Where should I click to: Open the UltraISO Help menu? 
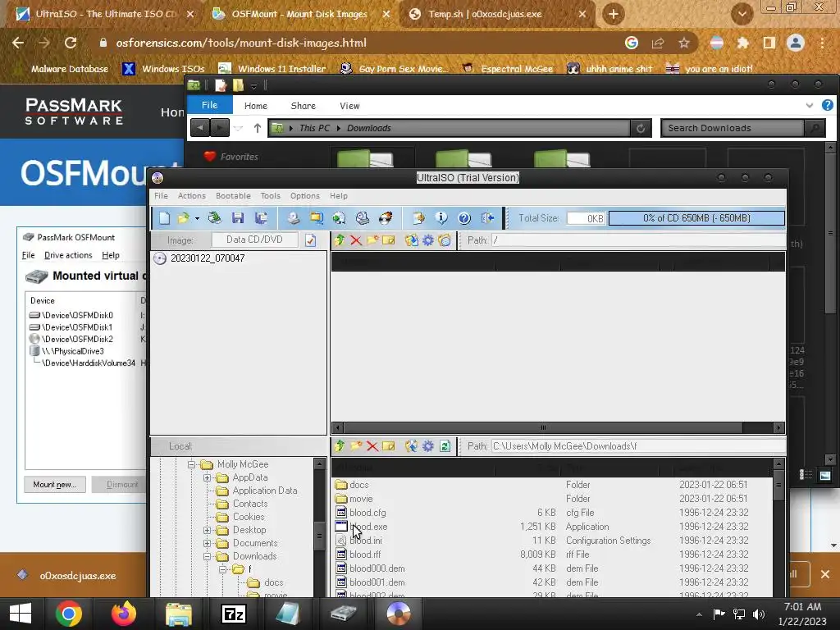coord(339,195)
